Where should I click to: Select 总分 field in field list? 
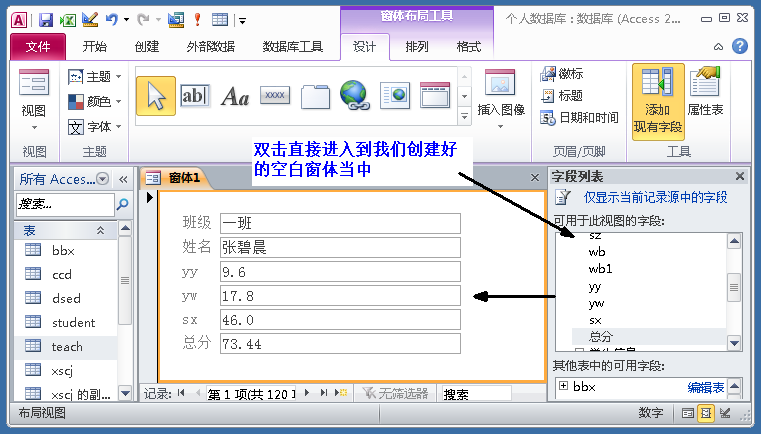point(649,336)
